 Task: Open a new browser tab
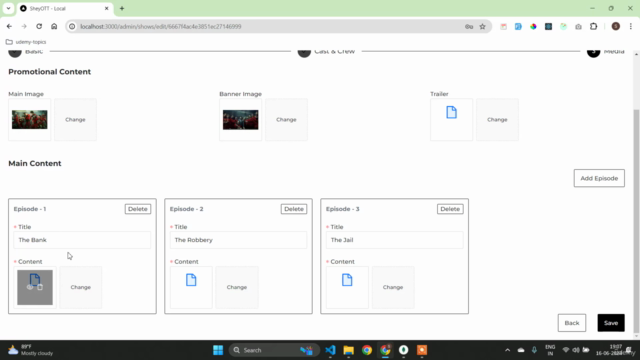click(x=122, y=9)
